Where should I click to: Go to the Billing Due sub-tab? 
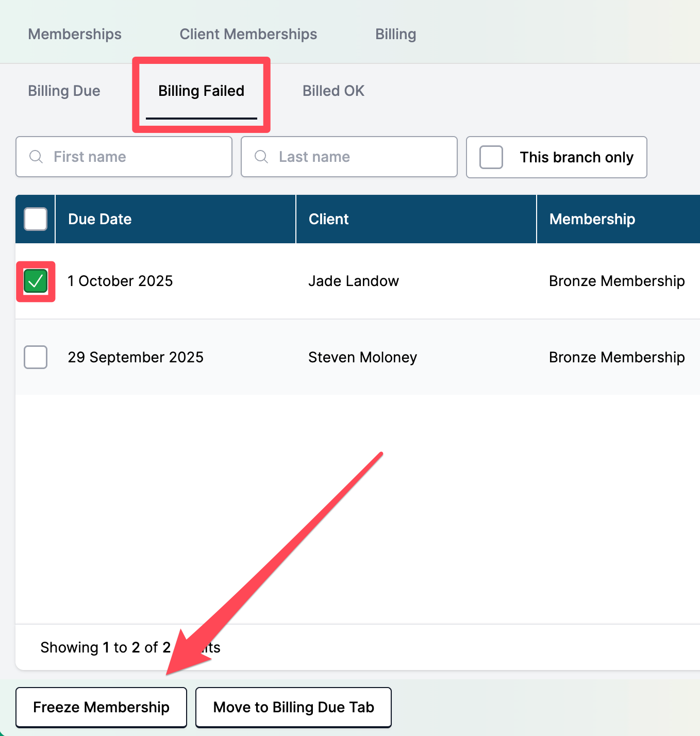pos(64,91)
